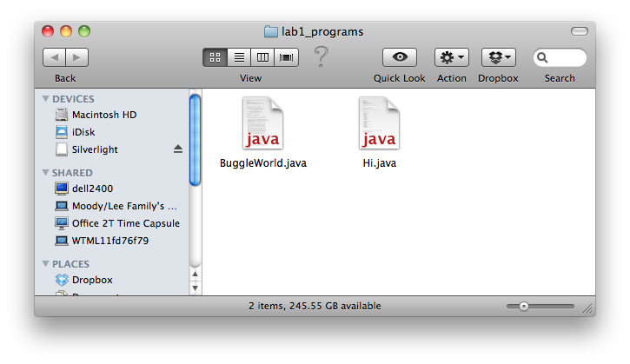Go forward with the right arrow button
The image size is (630, 364).
(x=76, y=57)
